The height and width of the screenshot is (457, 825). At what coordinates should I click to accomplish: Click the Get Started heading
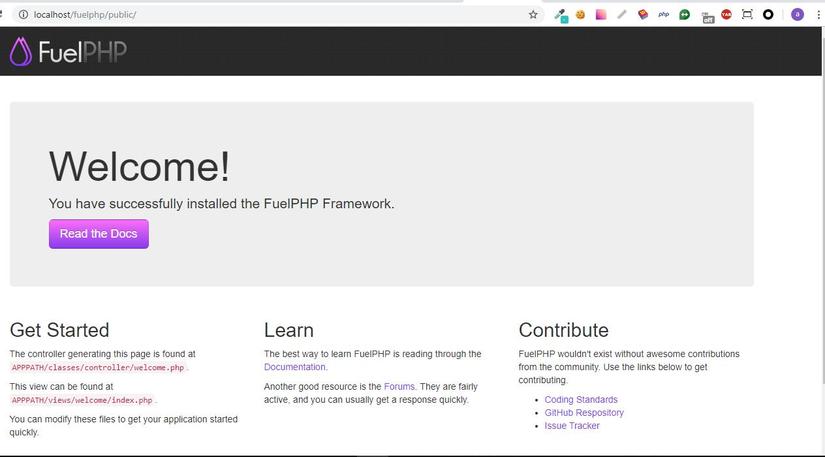[x=59, y=330]
